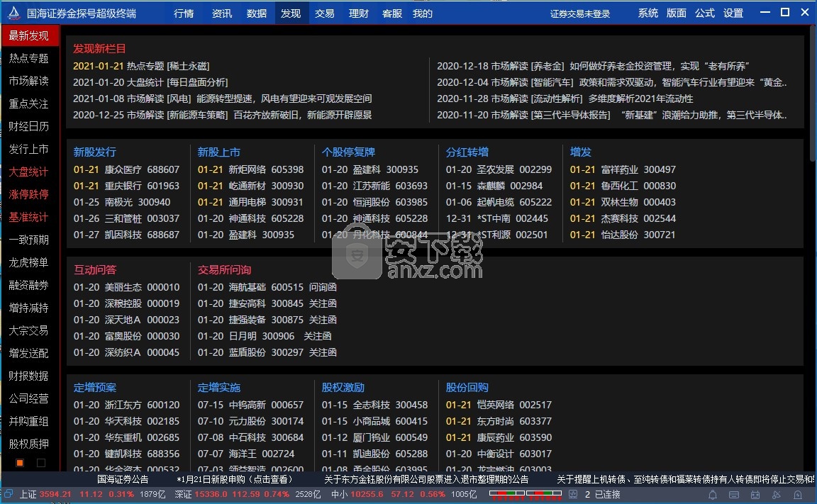Select 重点关注 in the sidebar
817x504 pixels.
coord(29,103)
